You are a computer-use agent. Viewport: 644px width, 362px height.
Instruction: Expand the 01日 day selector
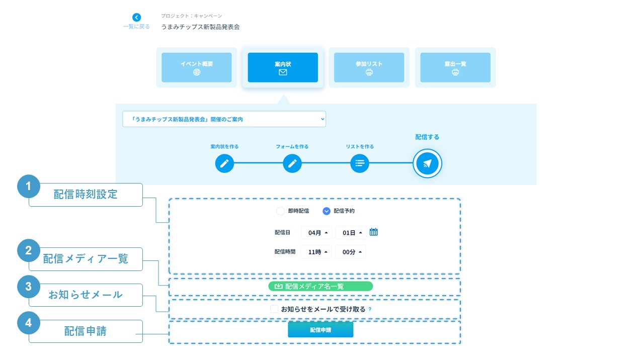(x=351, y=233)
